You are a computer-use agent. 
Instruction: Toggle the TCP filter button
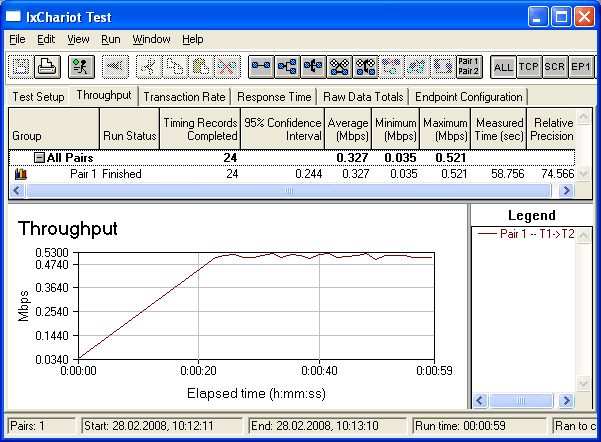point(529,67)
